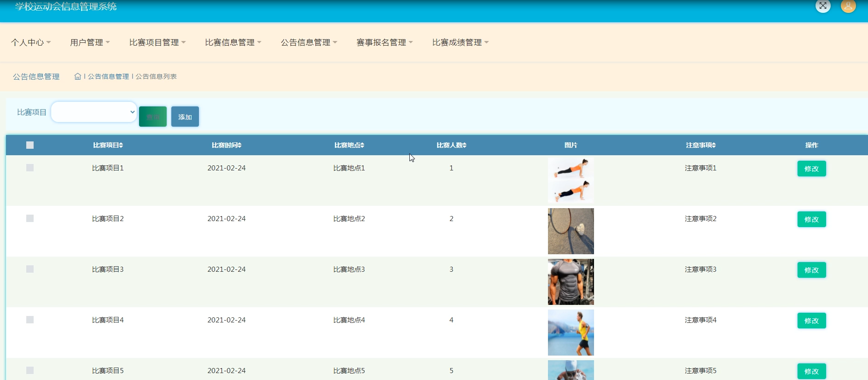
Task: Check the row for 比赛项目4
Action: coord(30,320)
